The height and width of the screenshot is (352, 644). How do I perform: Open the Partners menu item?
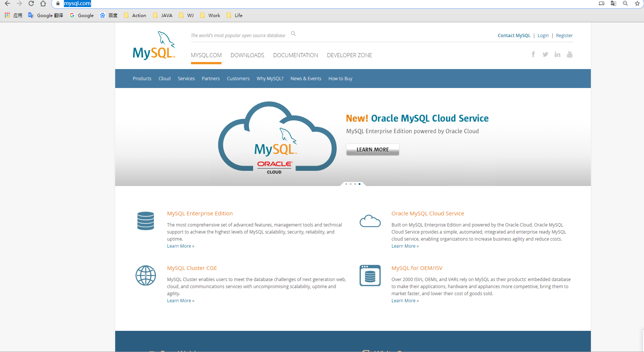click(x=211, y=79)
